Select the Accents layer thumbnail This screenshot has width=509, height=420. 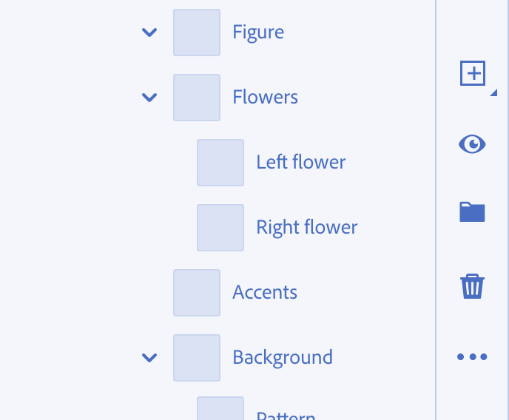[x=197, y=293]
